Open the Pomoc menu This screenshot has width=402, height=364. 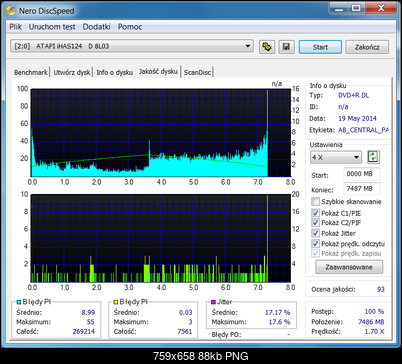pyautogui.click(x=130, y=27)
